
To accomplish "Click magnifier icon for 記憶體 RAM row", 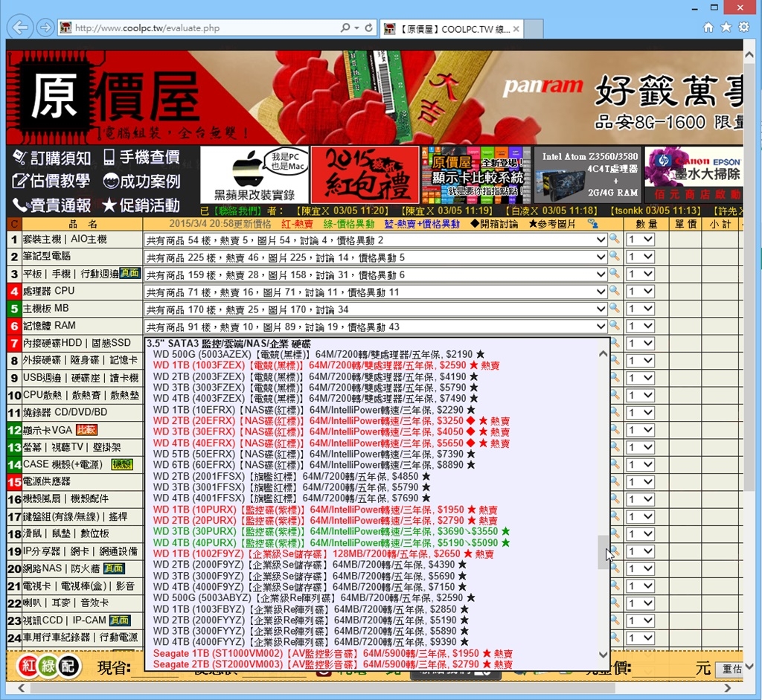I will (x=615, y=325).
